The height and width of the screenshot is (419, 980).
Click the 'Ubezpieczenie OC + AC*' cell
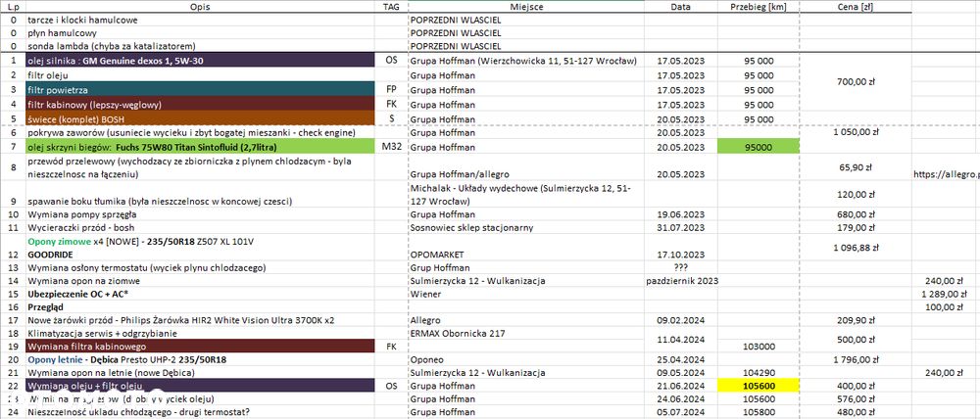click(200, 294)
